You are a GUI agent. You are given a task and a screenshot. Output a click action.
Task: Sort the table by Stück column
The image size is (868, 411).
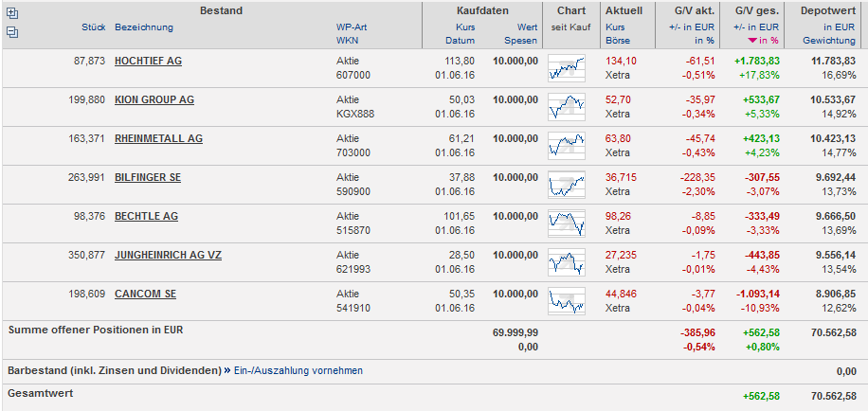[94, 27]
